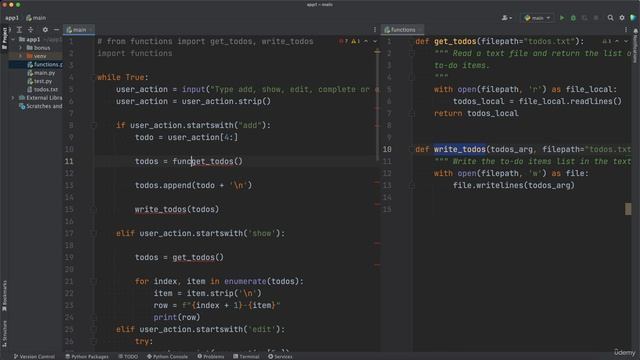The image size is (640, 360).
Task: Select todos.txt in project tree
Action: (42, 89)
